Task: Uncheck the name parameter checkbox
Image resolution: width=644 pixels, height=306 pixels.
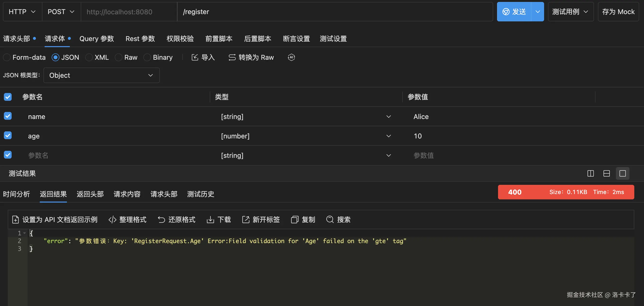Action: point(8,116)
